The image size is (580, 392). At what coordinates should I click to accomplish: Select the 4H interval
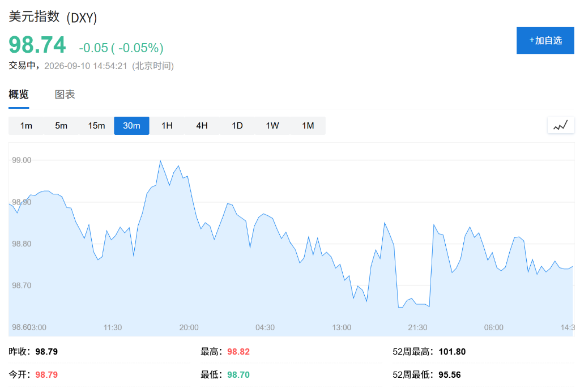pos(202,126)
